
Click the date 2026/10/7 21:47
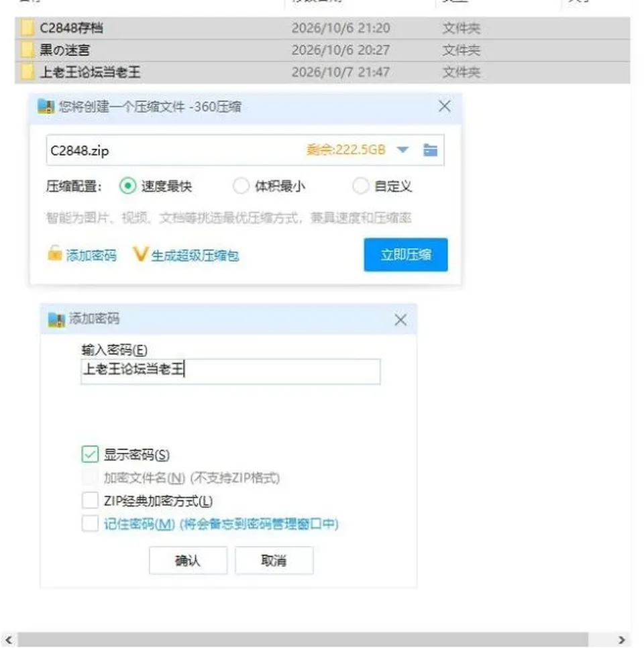[341, 72]
